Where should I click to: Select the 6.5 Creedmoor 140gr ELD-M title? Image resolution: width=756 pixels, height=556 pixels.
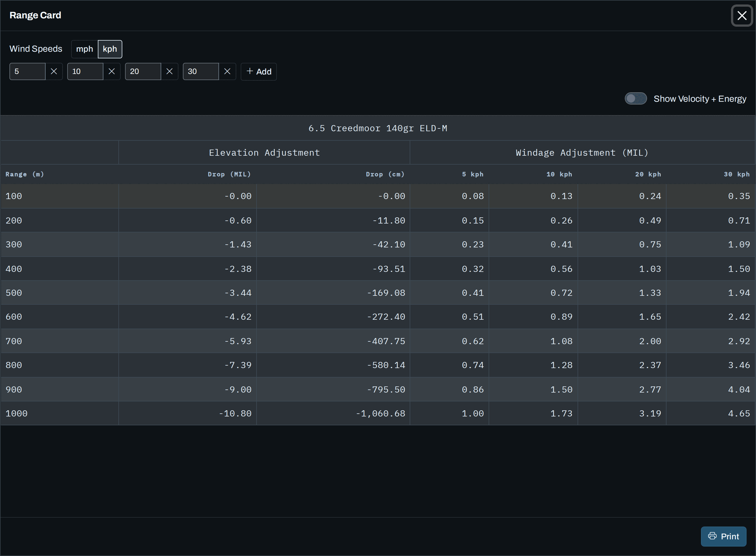(378, 128)
